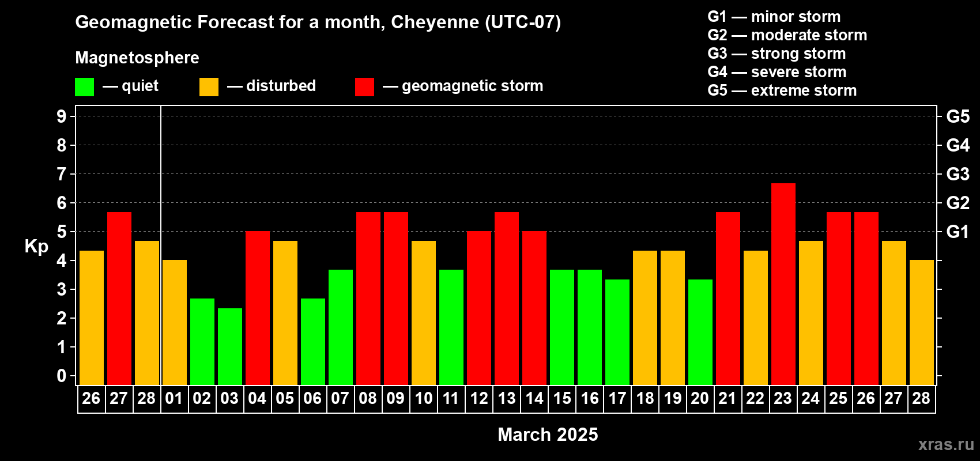Click the green bar above date 06
Viewport: 980px width, 461px height.
coord(313,342)
